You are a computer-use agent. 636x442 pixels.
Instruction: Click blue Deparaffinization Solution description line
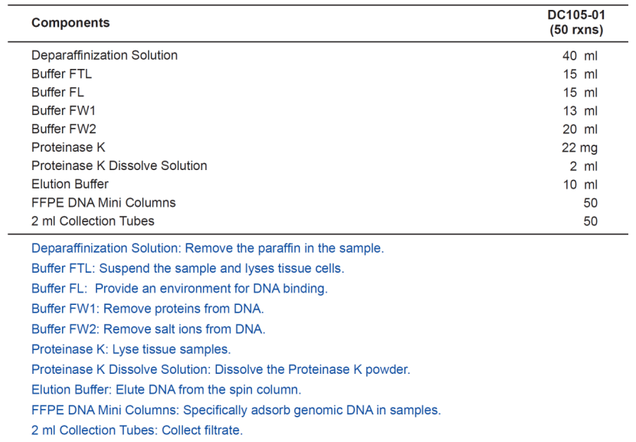[207, 248]
